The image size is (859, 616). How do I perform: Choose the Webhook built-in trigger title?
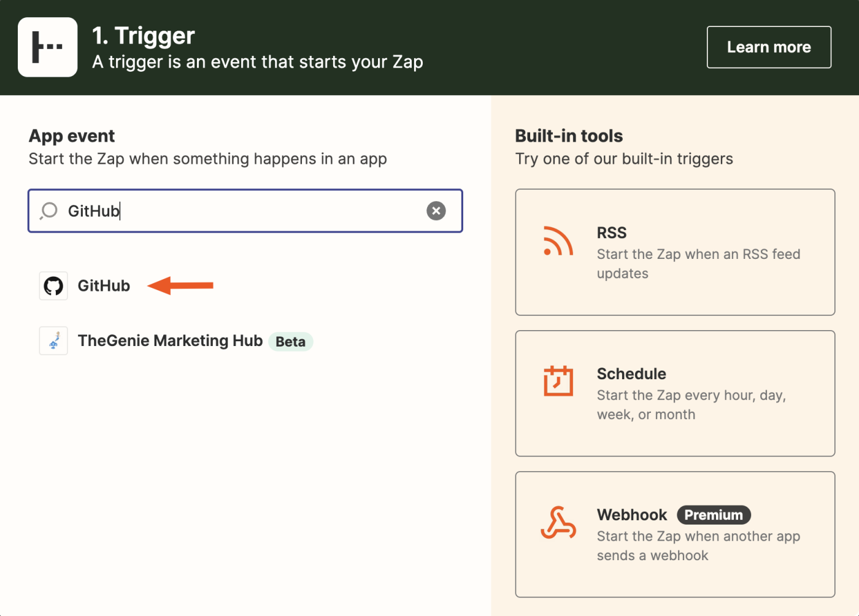pos(632,515)
